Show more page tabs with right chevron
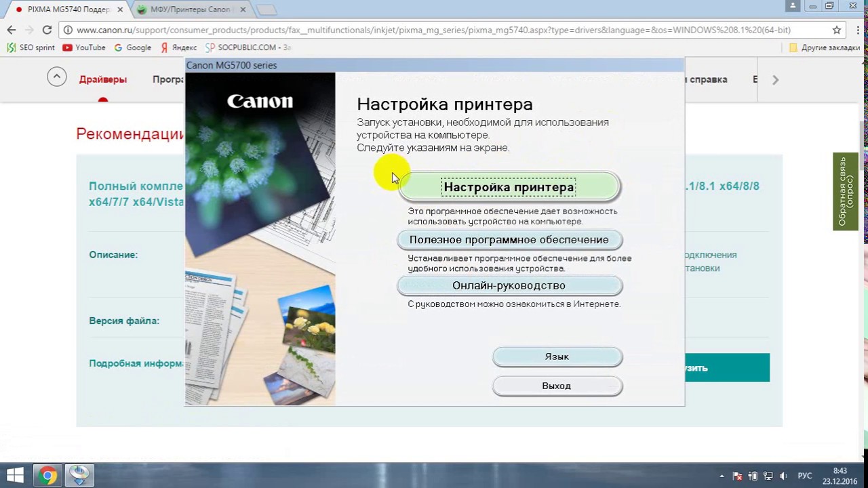This screenshot has width=868, height=488. point(775,79)
